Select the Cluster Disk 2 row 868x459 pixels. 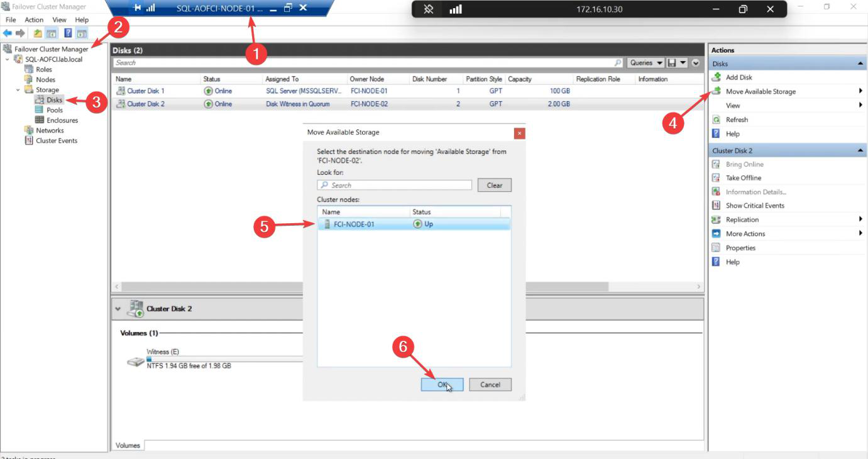(407, 104)
